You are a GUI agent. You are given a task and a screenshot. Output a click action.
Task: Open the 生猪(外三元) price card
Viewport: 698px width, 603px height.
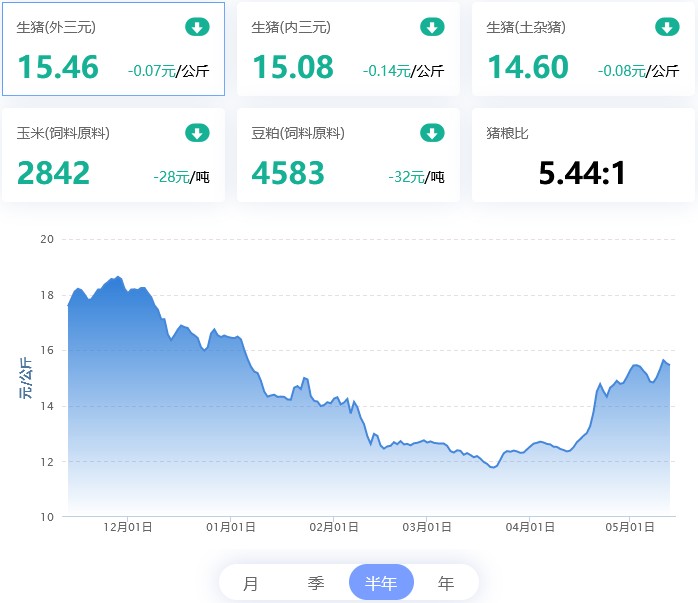[114, 49]
